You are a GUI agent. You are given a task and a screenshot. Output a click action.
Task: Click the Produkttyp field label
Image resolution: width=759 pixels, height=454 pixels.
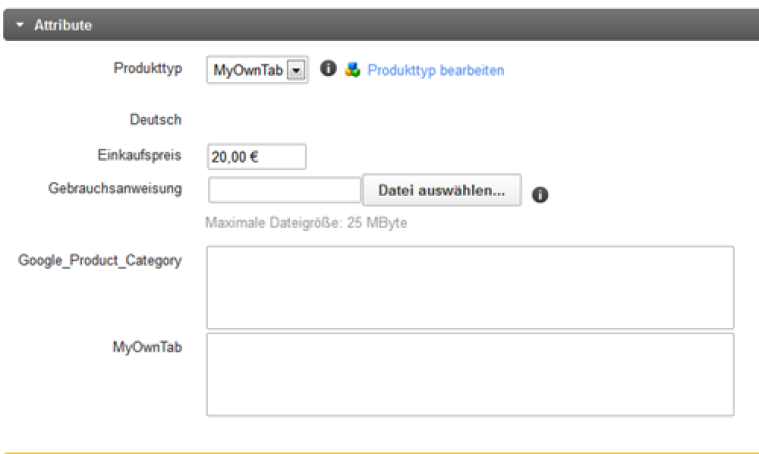point(147,69)
